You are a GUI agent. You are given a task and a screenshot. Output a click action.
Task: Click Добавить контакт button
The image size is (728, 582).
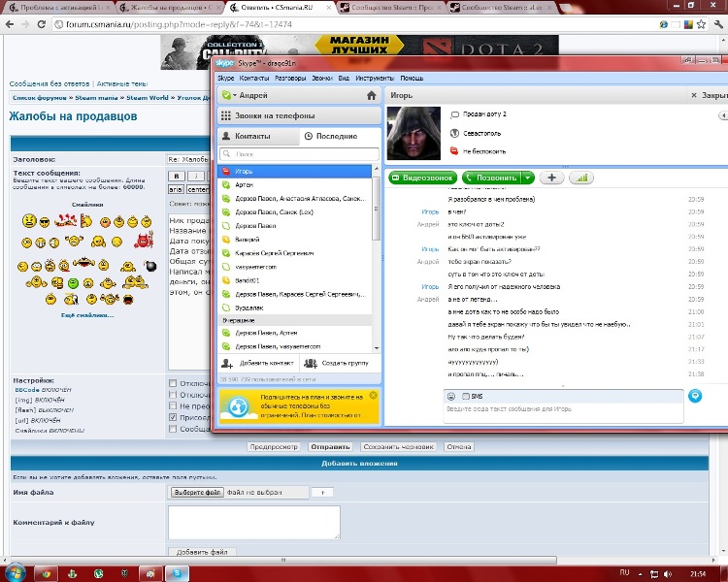point(258,363)
